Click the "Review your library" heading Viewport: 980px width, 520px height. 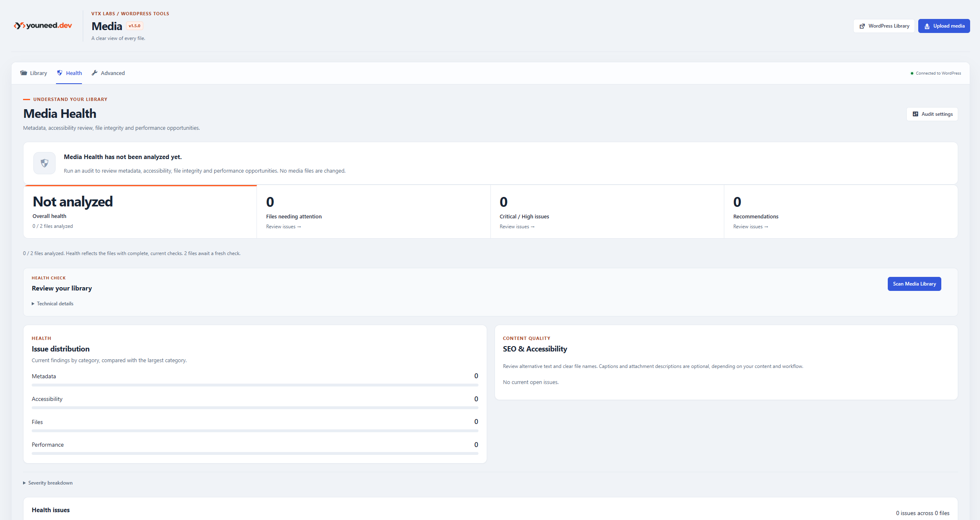click(x=62, y=288)
